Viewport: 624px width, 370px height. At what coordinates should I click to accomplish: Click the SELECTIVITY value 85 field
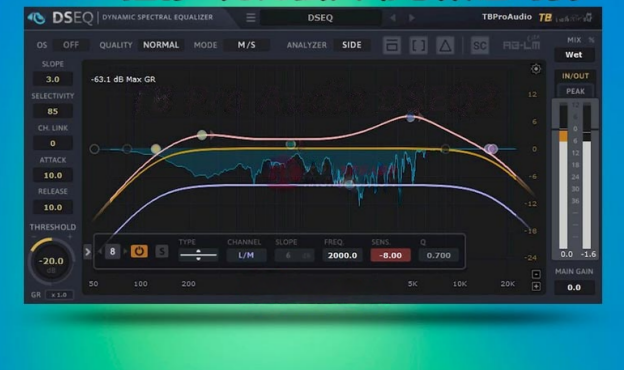[x=53, y=111]
